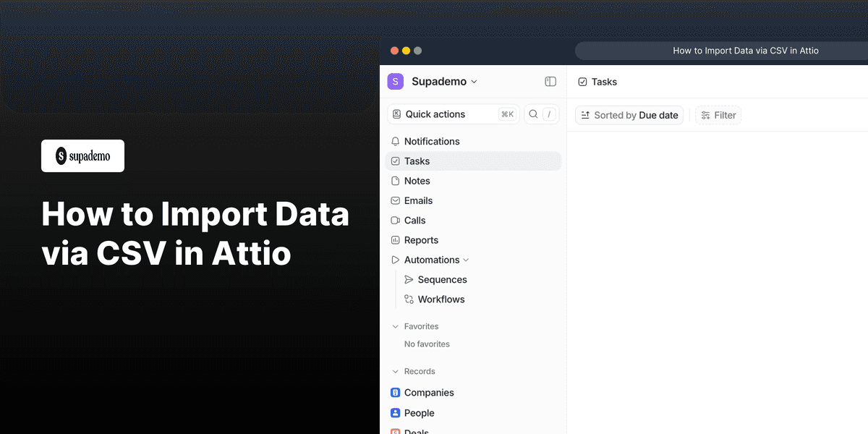Open the Reports section

coord(422,239)
